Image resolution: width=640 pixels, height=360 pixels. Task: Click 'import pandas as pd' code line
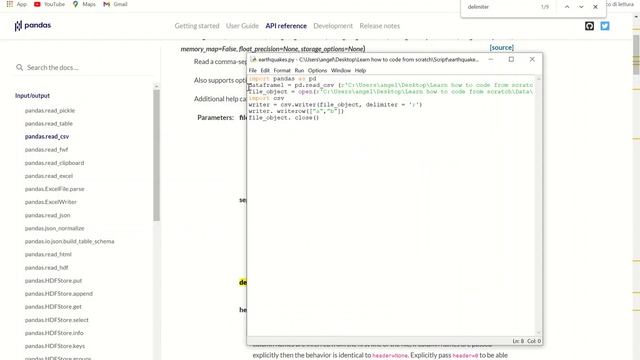coord(282,79)
